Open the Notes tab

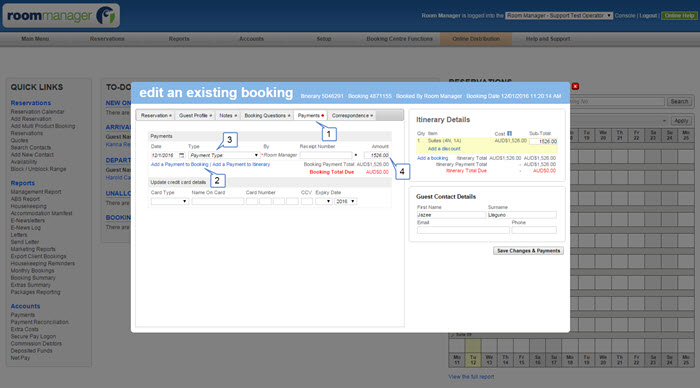[228, 116]
